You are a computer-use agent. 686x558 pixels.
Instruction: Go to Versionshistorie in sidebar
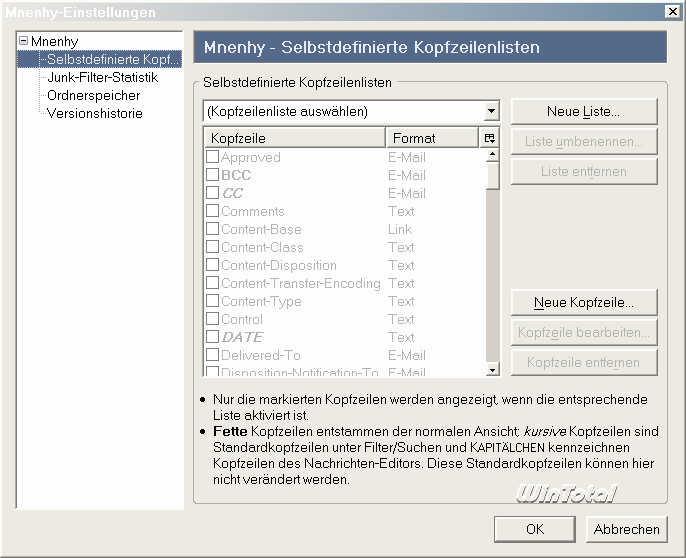tap(94, 113)
